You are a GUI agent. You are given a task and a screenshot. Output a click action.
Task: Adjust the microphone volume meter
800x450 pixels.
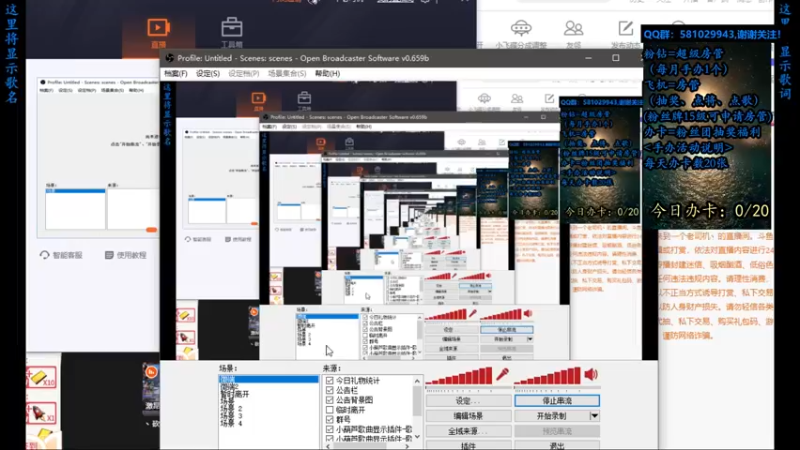[459, 376]
